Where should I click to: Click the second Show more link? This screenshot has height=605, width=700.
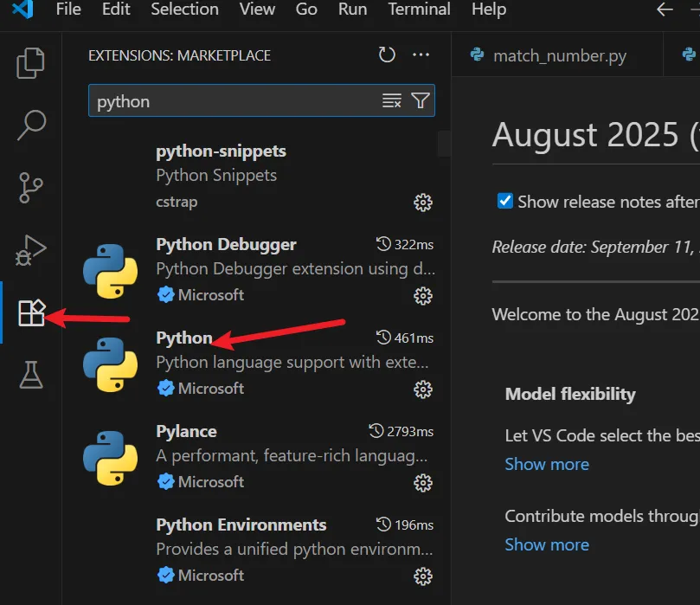(x=547, y=544)
